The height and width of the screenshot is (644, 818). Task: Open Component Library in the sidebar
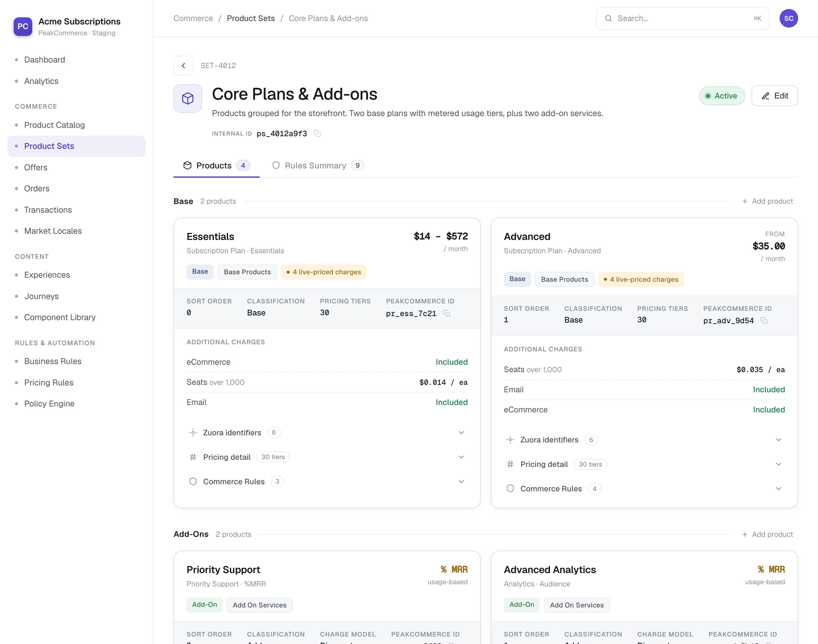(x=77, y=317)
